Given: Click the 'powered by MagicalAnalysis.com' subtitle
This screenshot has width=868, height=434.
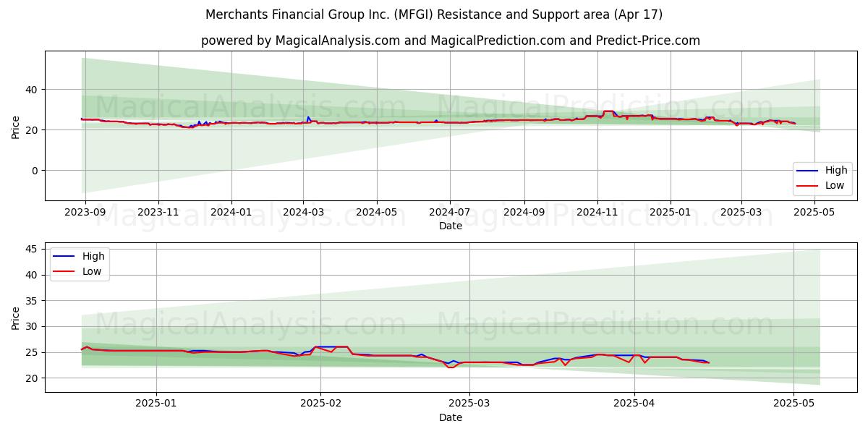Looking at the screenshot, I should (451, 41).
